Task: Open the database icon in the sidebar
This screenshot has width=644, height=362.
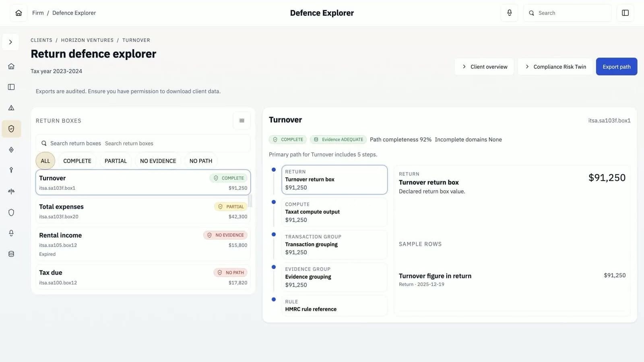Action: (11, 254)
